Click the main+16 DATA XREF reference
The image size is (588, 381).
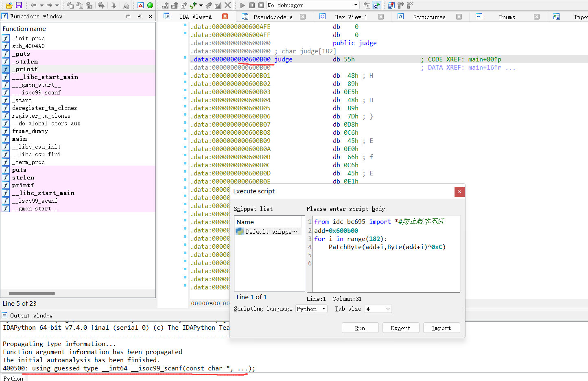pos(485,68)
